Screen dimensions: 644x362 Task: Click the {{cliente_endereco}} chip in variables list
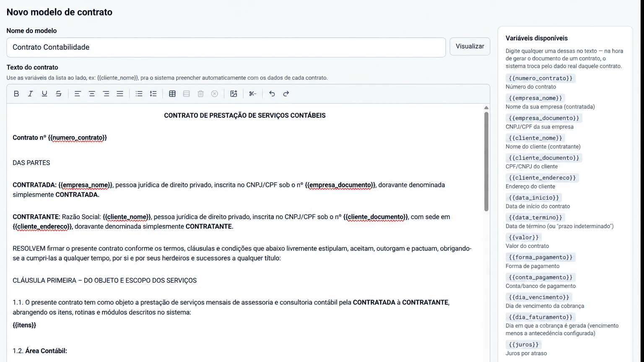pyautogui.click(x=542, y=178)
